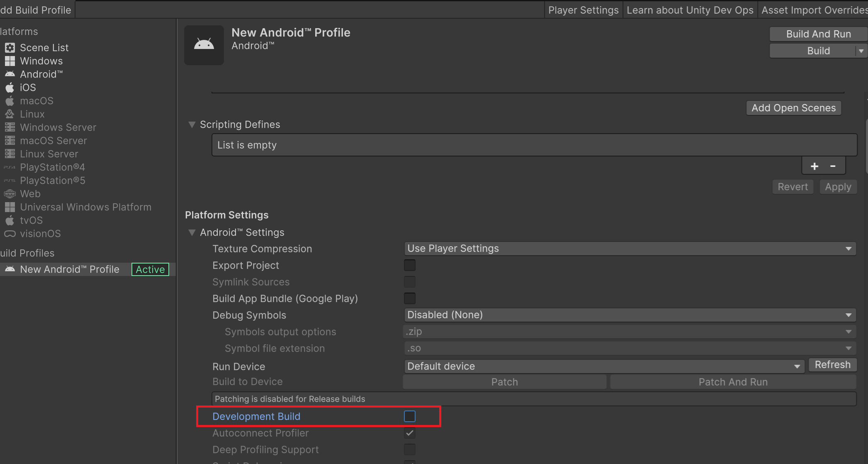Image resolution: width=868 pixels, height=464 pixels.
Task: Open the Run Device dropdown
Action: coord(603,366)
